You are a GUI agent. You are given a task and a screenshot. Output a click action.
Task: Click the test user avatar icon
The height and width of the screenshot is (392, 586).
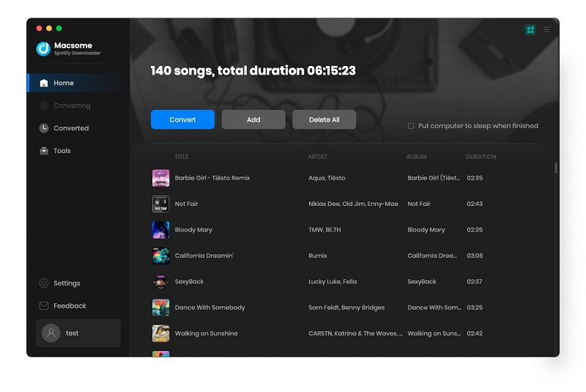[x=51, y=333]
